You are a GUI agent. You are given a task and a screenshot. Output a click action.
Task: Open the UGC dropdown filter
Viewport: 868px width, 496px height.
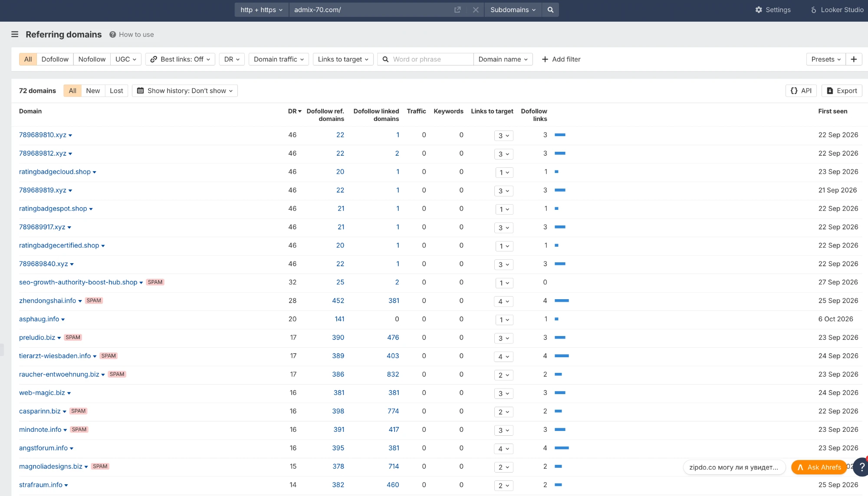[126, 59]
